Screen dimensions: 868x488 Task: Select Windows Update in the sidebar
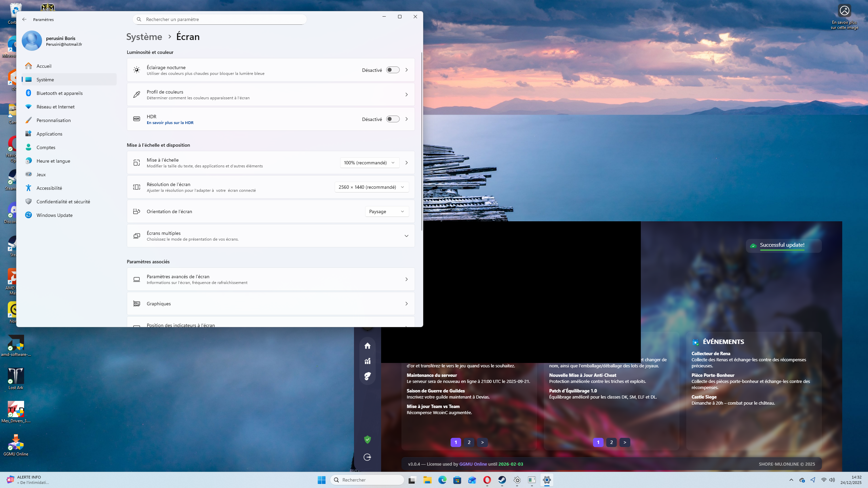coord(54,215)
